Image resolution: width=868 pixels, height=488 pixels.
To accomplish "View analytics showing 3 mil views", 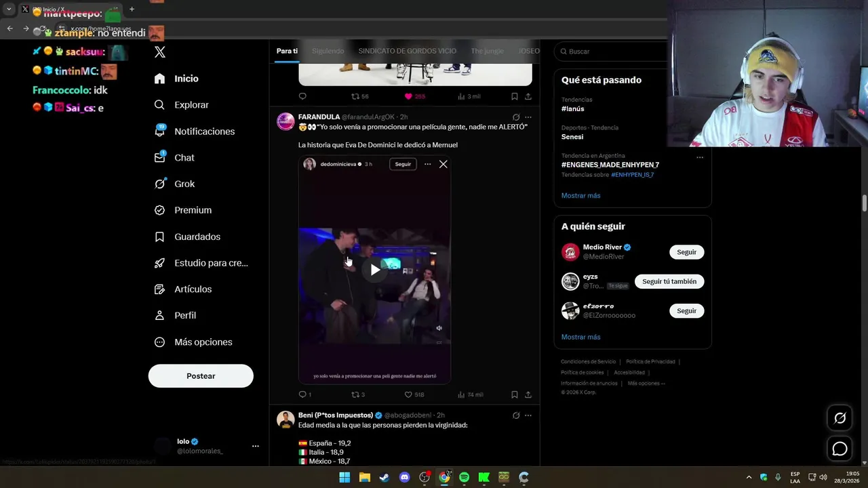I will coord(469,96).
